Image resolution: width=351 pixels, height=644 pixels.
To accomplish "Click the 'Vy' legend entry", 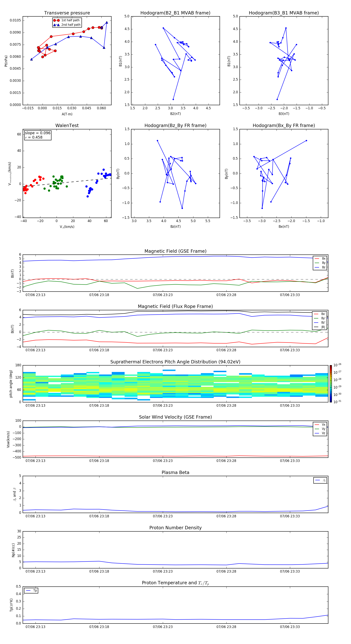I will 320,429.
